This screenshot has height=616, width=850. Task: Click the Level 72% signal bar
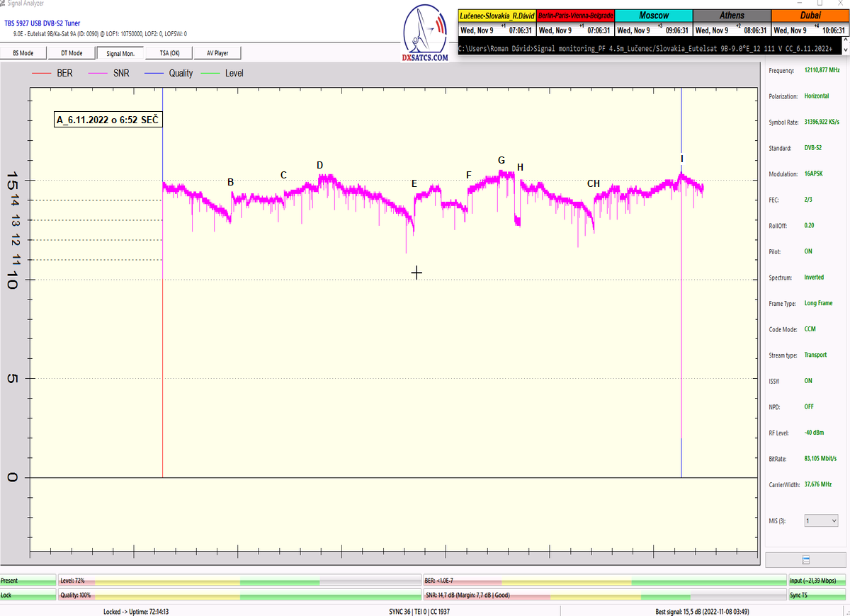tap(239, 581)
